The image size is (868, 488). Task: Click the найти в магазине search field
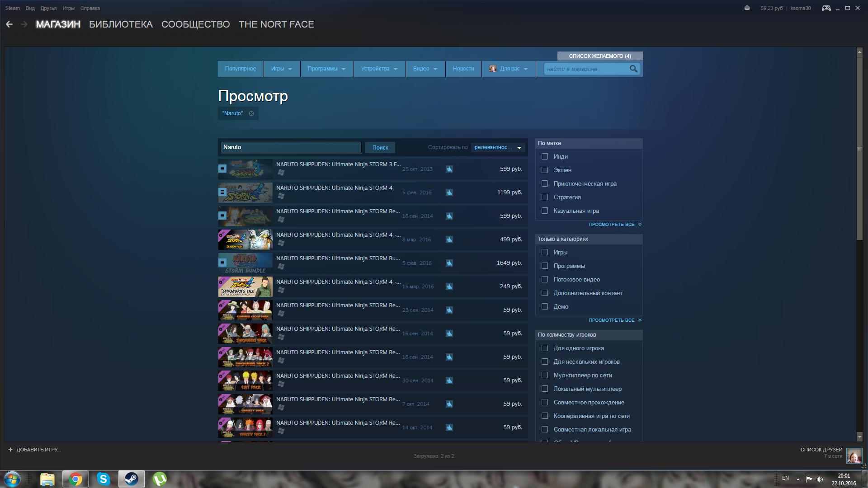tap(586, 69)
